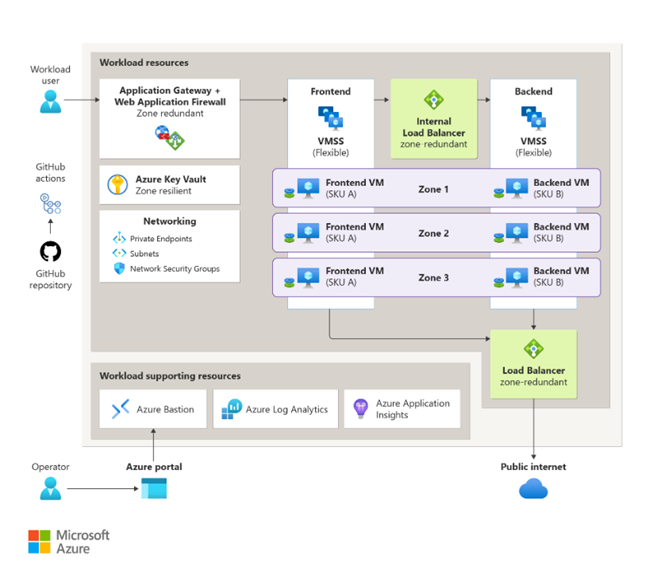661x578 pixels.
Task: Click the Subnets icon
Action: point(119,253)
